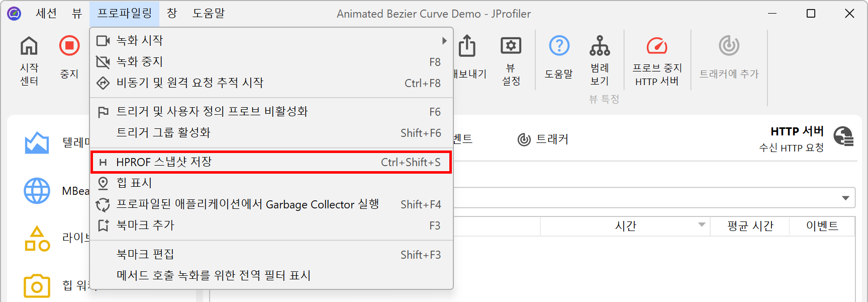Open the Live Memory shapes icon

(37, 239)
